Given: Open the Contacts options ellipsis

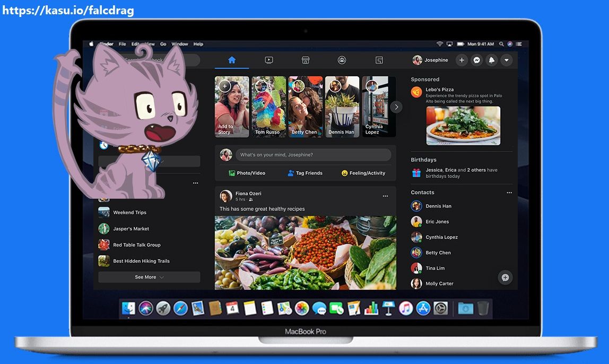Looking at the screenshot, I should point(509,192).
